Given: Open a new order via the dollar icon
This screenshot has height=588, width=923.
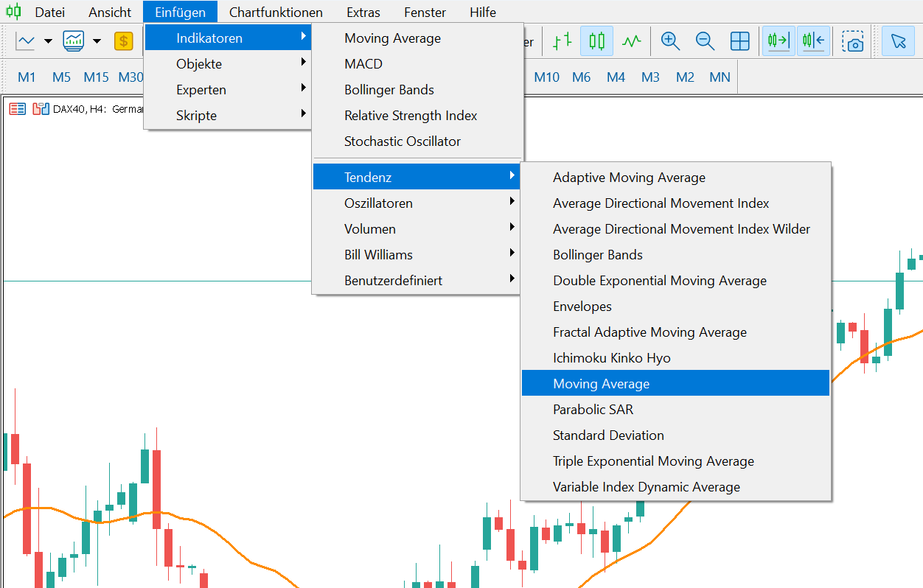Looking at the screenshot, I should [x=123, y=41].
